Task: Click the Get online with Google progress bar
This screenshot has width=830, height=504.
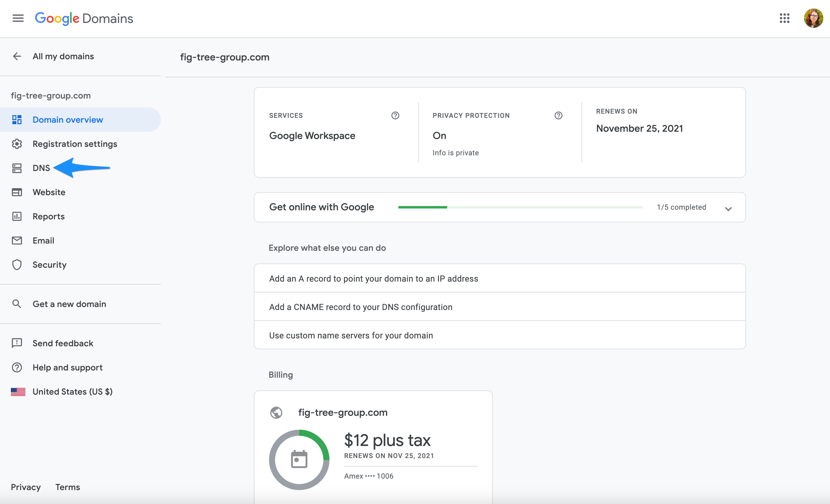Action: pos(520,207)
